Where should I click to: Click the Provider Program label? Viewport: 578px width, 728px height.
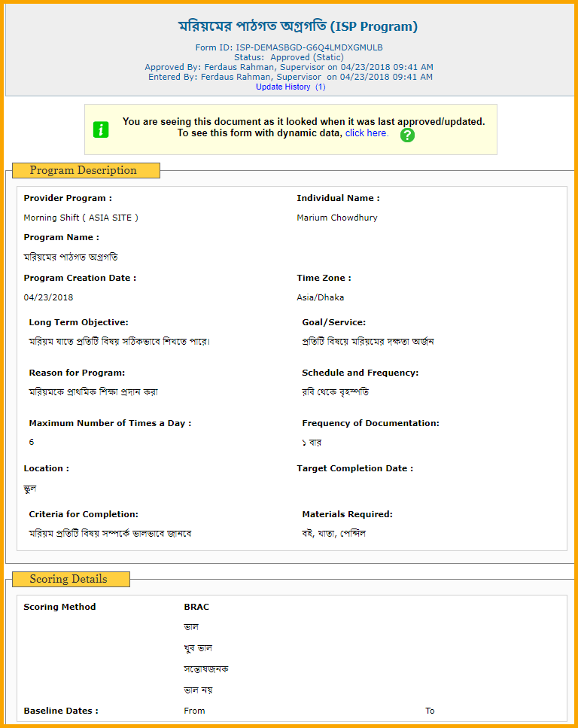click(x=68, y=198)
